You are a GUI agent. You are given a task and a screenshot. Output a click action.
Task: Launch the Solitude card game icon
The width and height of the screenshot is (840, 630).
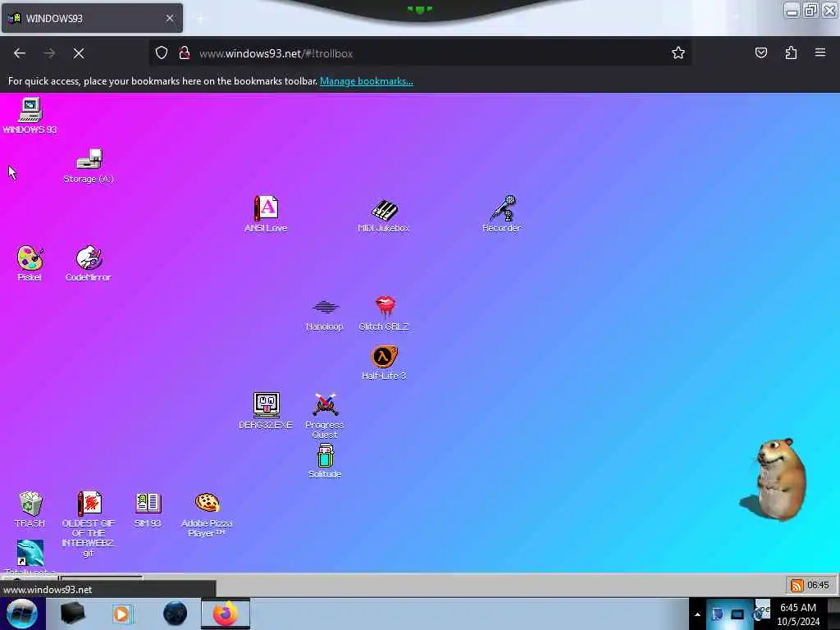tap(325, 455)
